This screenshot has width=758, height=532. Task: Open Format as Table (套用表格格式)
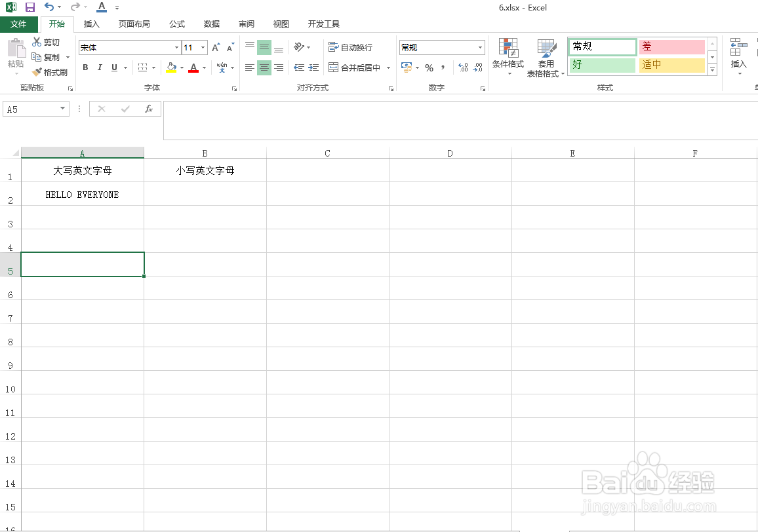pos(546,58)
